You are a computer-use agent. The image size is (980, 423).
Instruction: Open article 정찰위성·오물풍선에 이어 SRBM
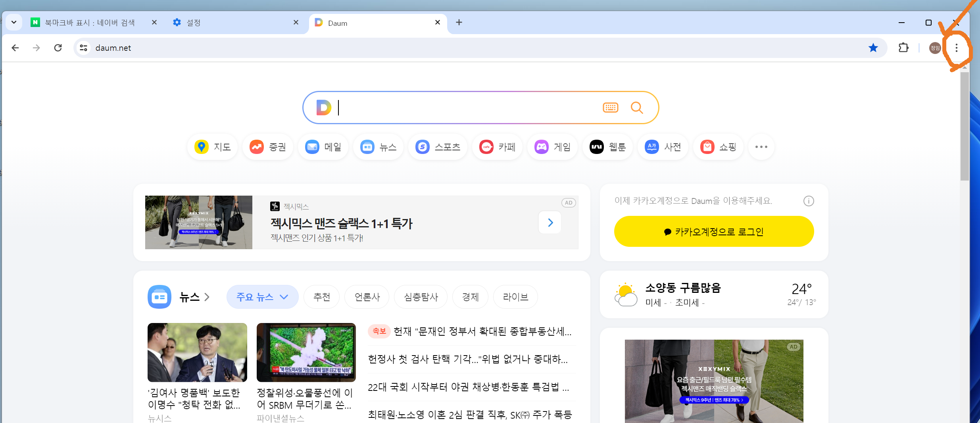pyautogui.click(x=304, y=399)
